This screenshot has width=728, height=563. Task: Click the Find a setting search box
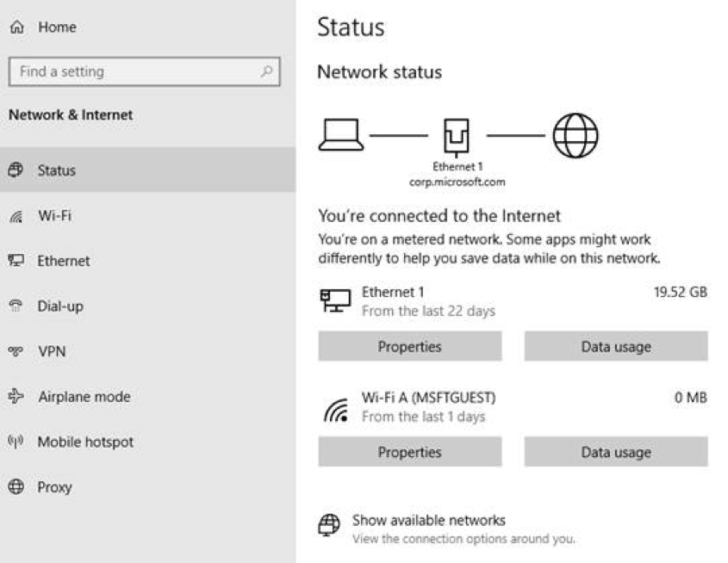coord(145,71)
